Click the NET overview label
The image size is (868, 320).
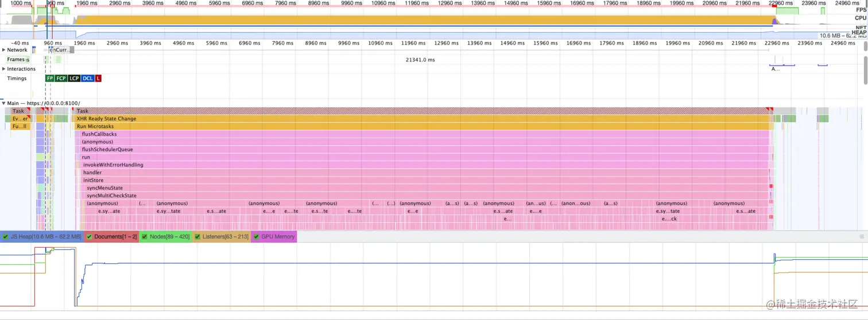click(x=861, y=27)
